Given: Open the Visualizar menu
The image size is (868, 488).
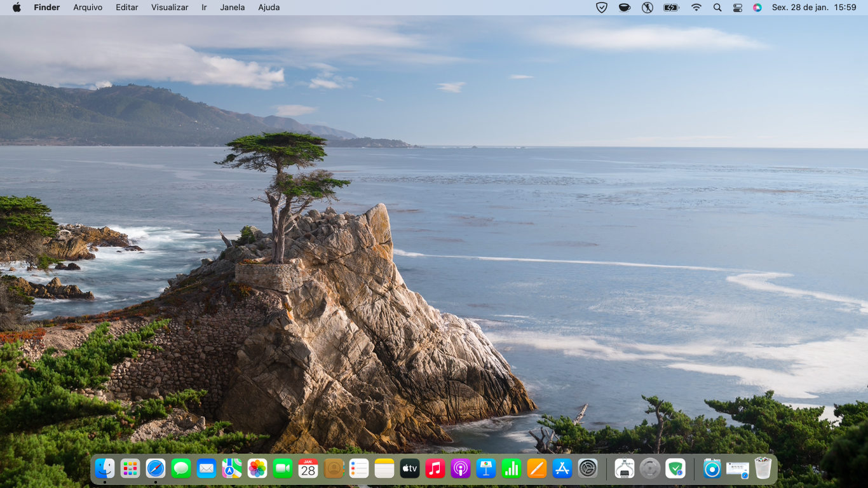Looking at the screenshot, I should pyautogui.click(x=170, y=8).
